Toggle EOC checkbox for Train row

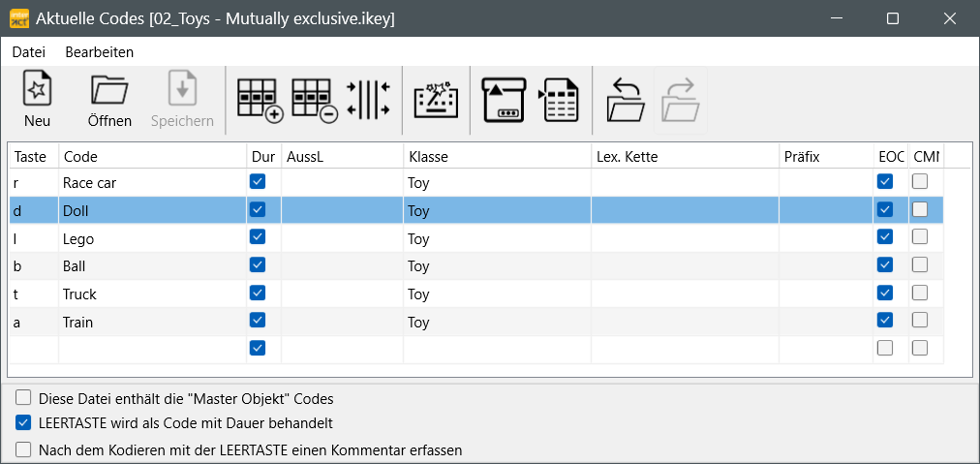click(885, 321)
